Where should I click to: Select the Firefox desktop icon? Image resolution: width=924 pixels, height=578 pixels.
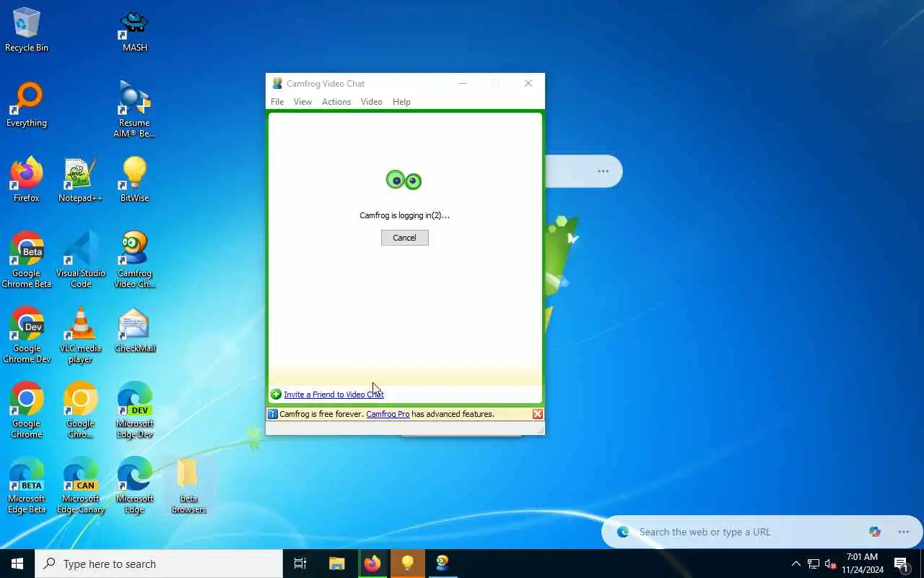[x=27, y=181]
